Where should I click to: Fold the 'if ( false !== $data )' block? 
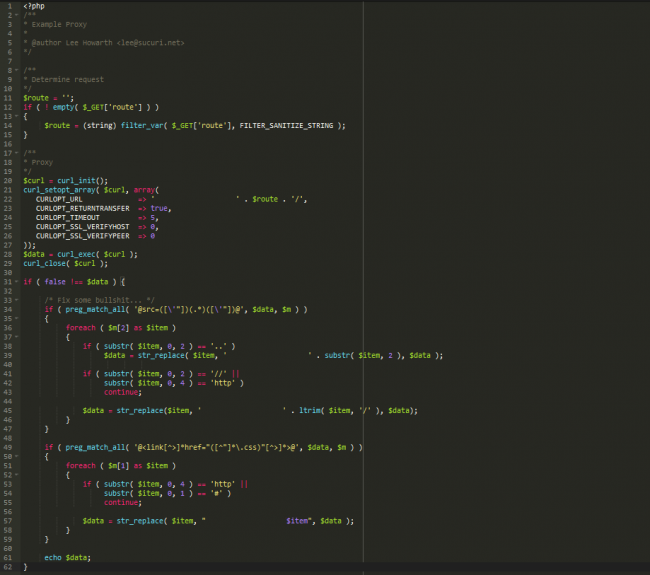point(18,281)
